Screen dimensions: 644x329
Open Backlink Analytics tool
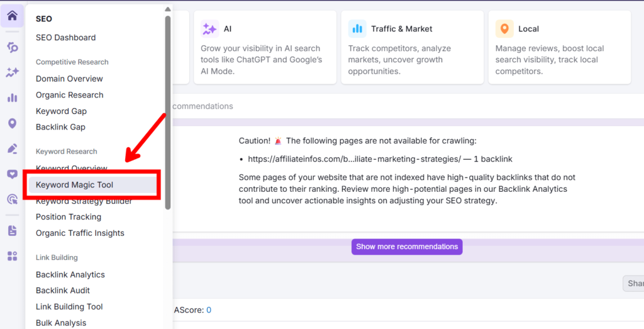pyautogui.click(x=70, y=274)
